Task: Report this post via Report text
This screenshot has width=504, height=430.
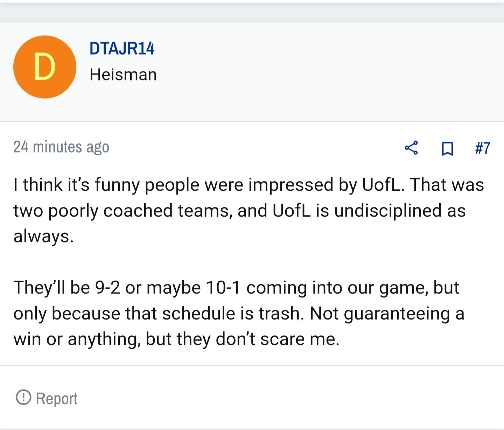Action: coord(57,399)
